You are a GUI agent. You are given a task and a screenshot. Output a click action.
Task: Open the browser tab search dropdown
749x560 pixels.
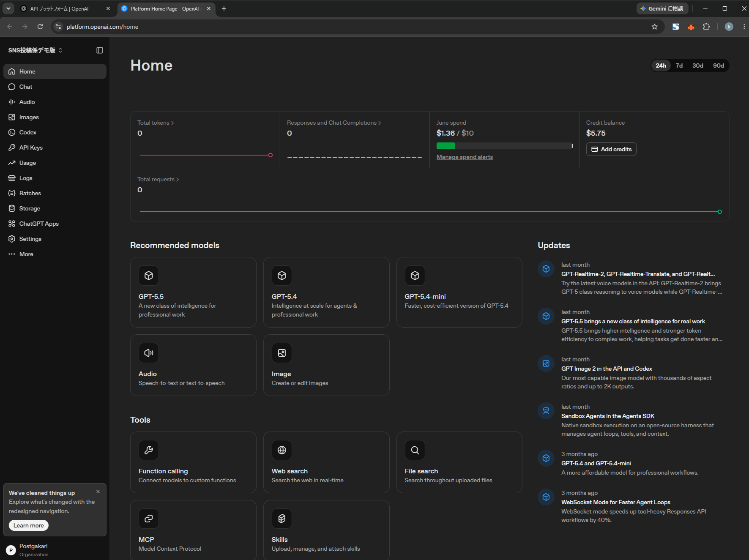coord(8,8)
